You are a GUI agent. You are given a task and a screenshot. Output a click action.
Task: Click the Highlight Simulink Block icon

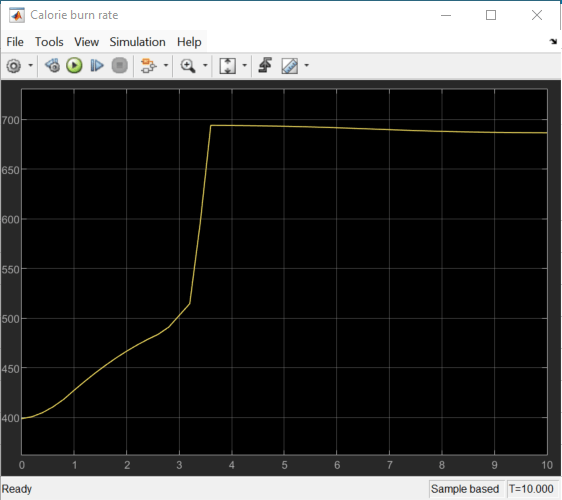[x=148, y=66]
